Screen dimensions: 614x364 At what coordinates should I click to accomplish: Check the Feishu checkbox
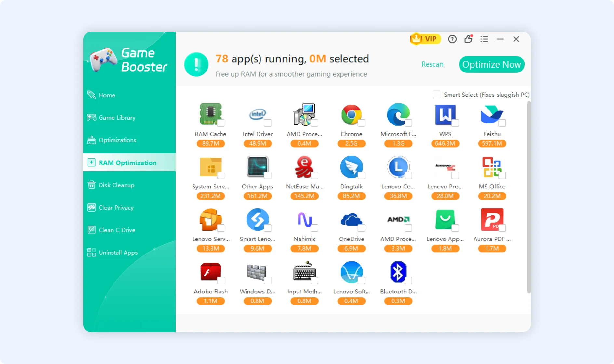502,123
